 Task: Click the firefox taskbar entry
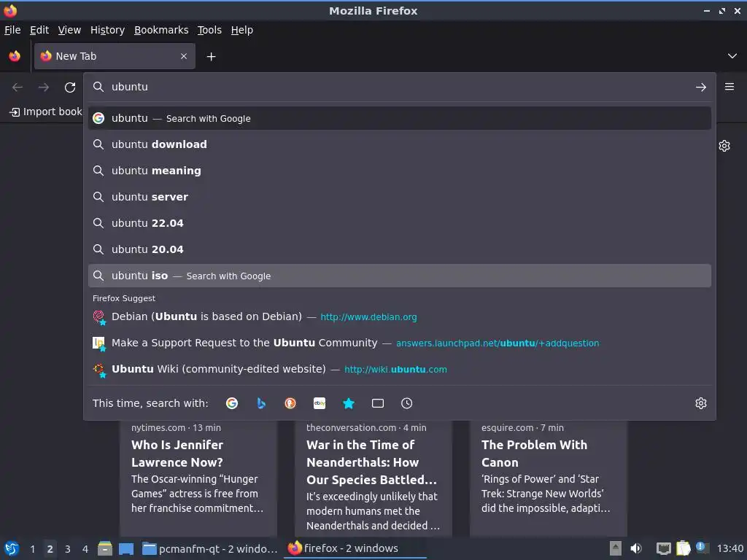pyautogui.click(x=355, y=548)
